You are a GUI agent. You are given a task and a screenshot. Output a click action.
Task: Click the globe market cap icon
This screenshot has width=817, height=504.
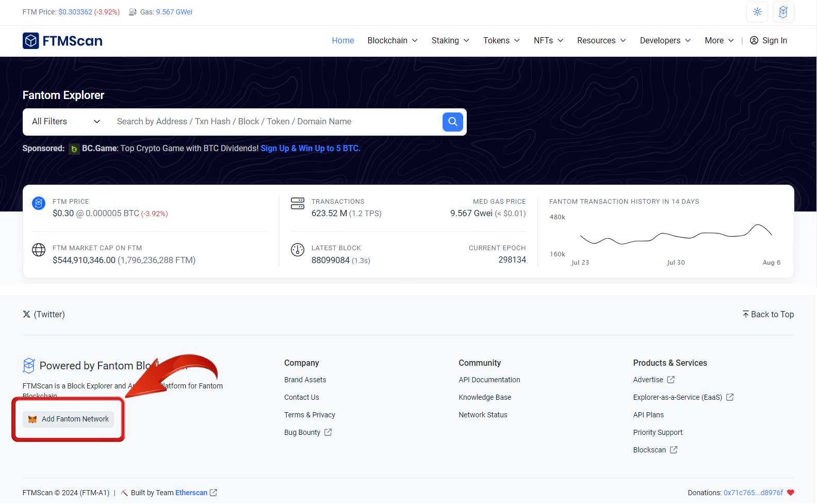39,250
